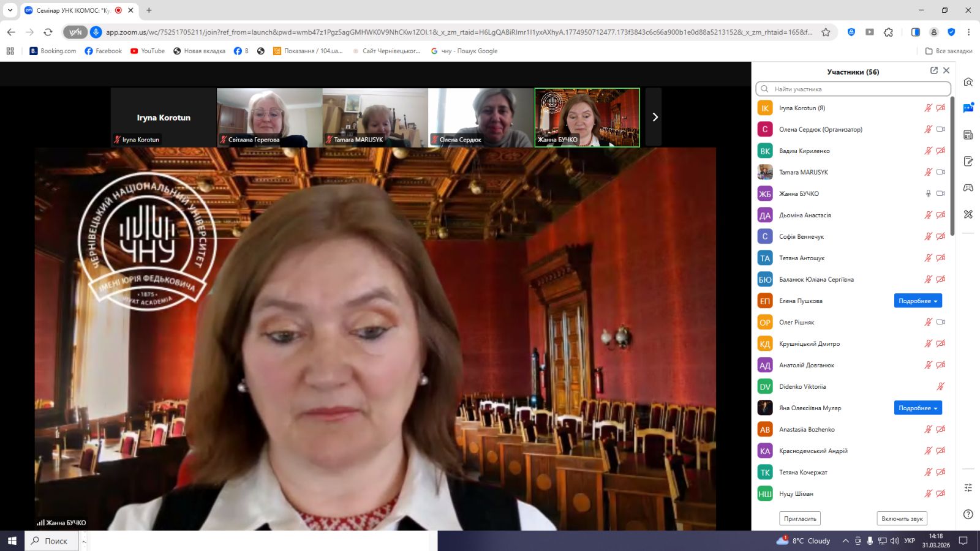The image size is (980, 551).
Task: Open the magnifier-window icon at the sidebar top
Action: tap(968, 82)
